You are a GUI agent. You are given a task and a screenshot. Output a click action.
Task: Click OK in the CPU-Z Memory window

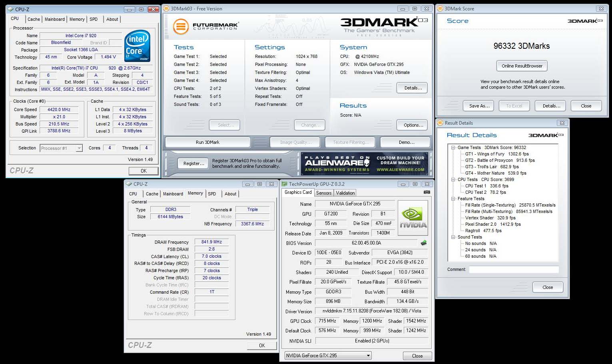pos(262,346)
